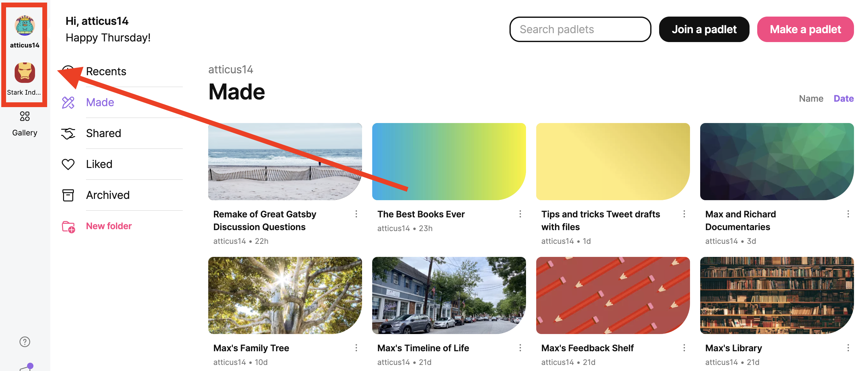Click the Make a padlet button
The width and height of the screenshot is (868, 371).
pyautogui.click(x=805, y=29)
